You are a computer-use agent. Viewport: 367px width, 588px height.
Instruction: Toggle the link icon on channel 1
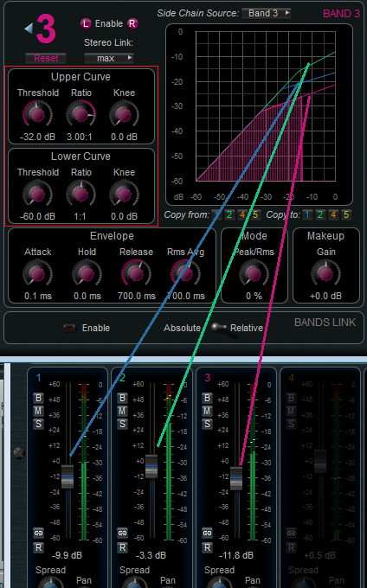coord(38,533)
